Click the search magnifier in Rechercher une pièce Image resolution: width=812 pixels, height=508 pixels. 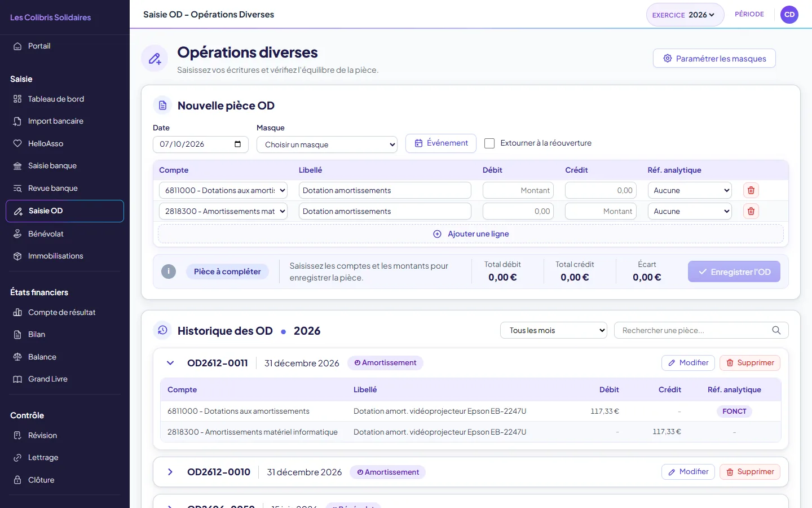pos(776,330)
